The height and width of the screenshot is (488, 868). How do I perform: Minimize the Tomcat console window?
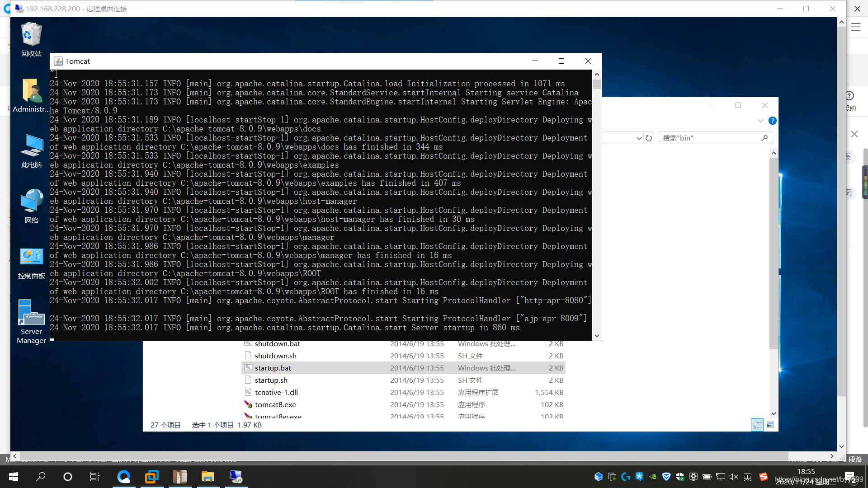[x=535, y=61]
